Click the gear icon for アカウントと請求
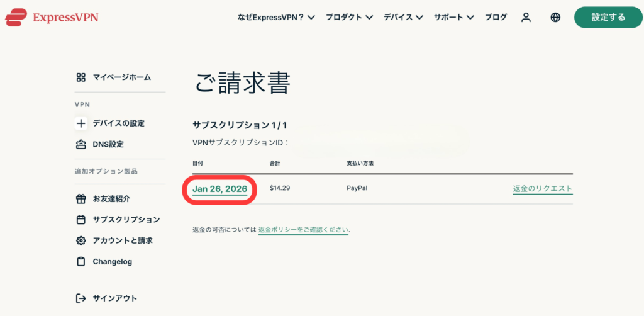The height and width of the screenshot is (316, 644). 80,240
